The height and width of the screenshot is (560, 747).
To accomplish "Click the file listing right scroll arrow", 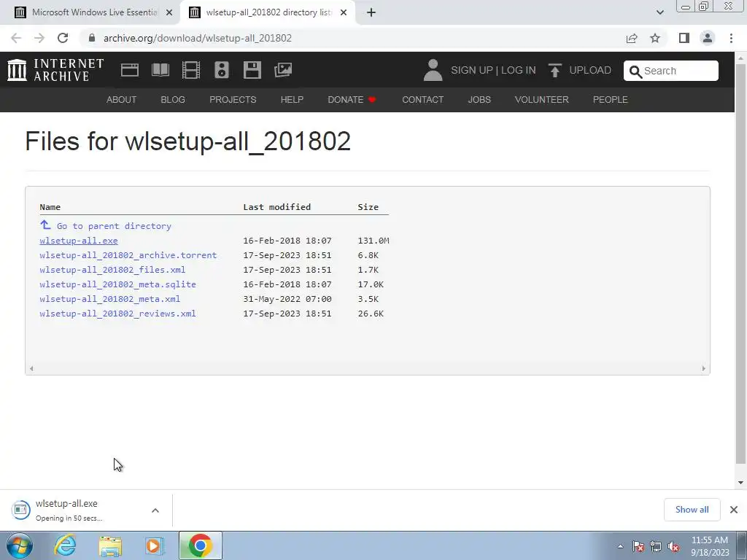I will [x=704, y=368].
